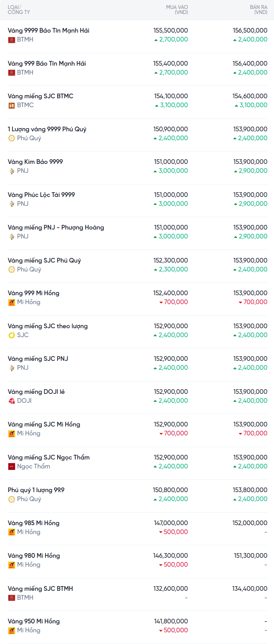Click the LOẠI/CÔNG TY column header
This screenshot has height=644, width=274.
coord(19,10)
